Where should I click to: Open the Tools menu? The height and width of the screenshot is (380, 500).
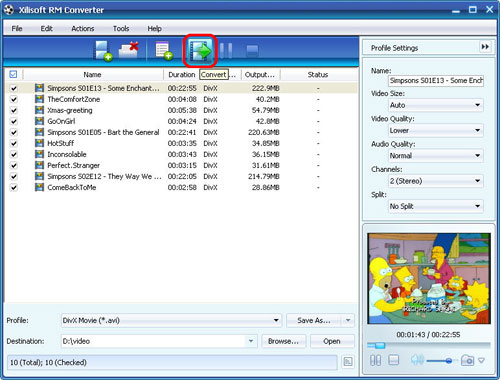tap(121, 28)
